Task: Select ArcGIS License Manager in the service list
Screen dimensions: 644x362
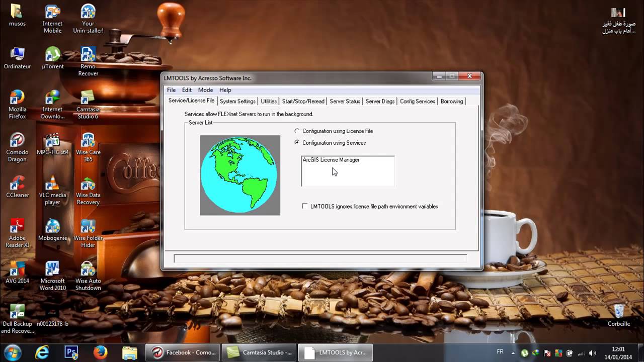Action: [331, 160]
